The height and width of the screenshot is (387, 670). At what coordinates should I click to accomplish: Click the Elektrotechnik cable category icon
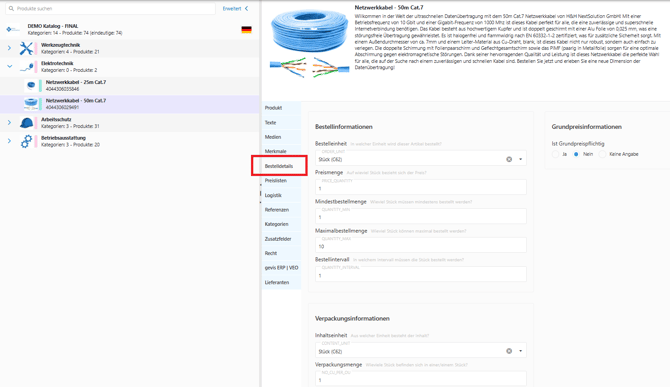(26, 67)
